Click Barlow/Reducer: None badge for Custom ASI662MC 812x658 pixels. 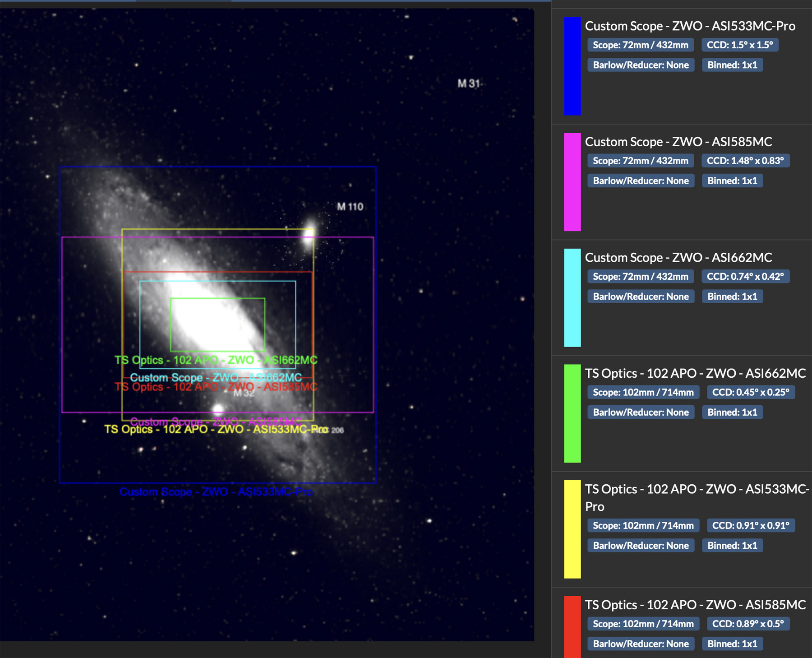coord(641,297)
